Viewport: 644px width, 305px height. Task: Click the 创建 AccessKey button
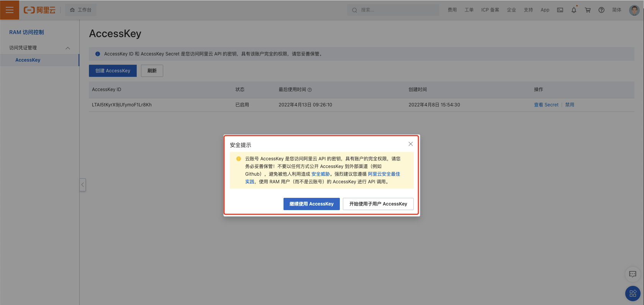tap(113, 71)
